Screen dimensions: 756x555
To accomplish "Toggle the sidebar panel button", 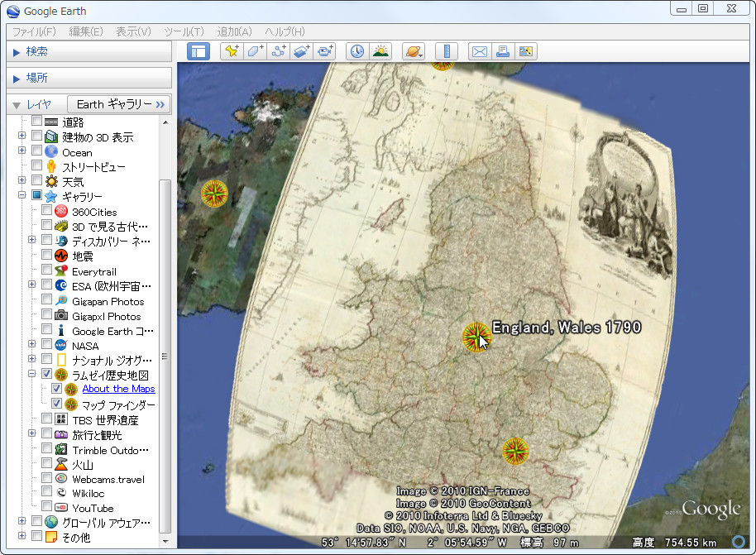I will click(x=199, y=51).
